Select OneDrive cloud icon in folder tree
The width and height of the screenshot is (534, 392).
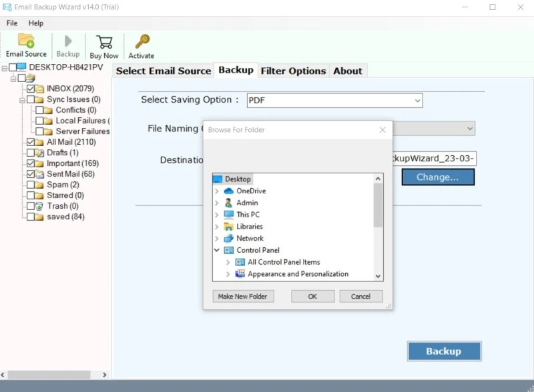pyautogui.click(x=229, y=191)
